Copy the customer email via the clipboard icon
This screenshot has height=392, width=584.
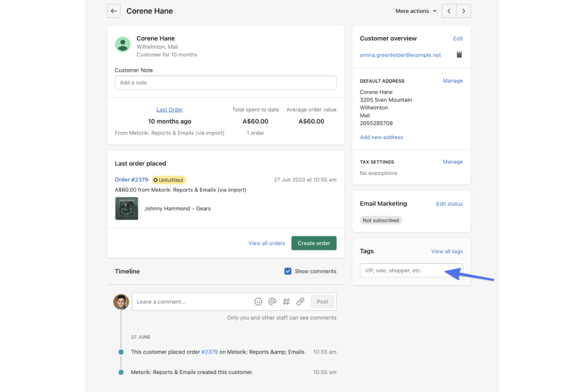coord(458,54)
